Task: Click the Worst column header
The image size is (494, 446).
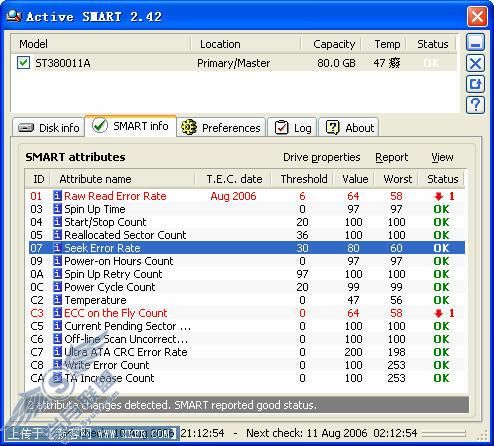Action: click(x=397, y=179)
